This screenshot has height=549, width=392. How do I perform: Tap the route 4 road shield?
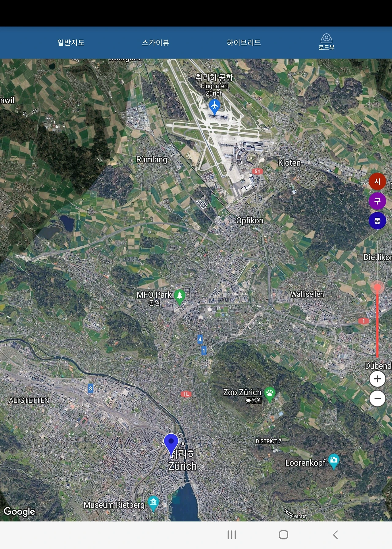click(200, 339)
